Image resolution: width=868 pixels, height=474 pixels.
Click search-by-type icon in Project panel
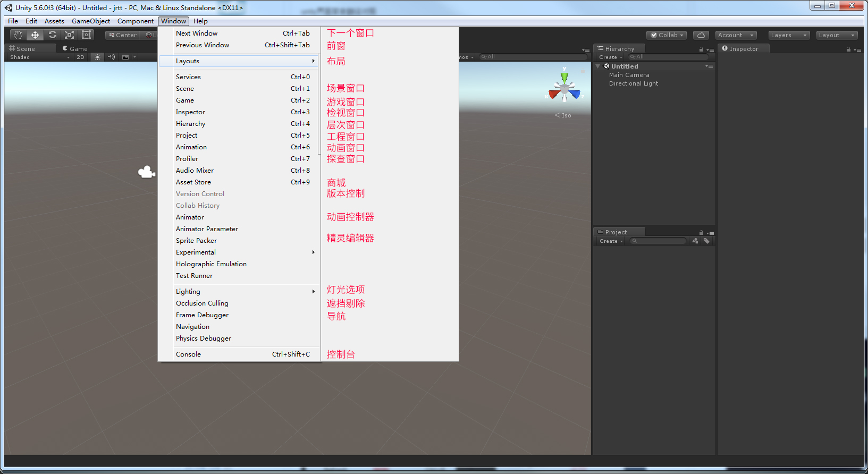pos(695,241)
